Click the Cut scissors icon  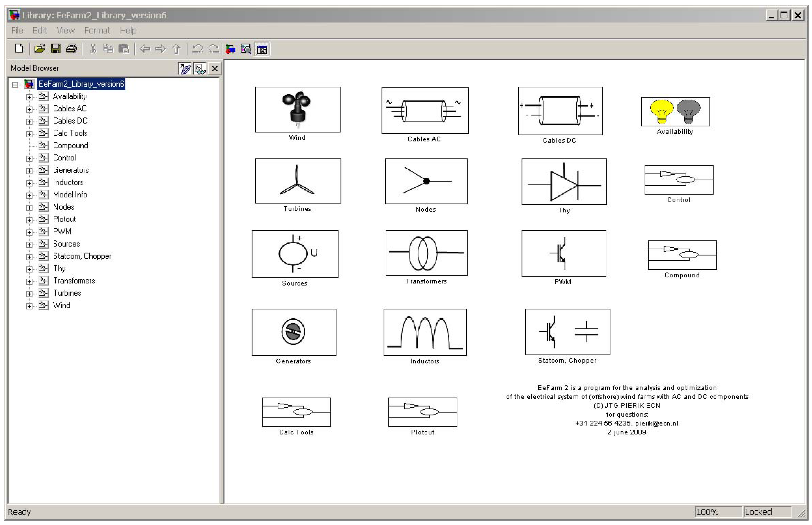[92, 49]
